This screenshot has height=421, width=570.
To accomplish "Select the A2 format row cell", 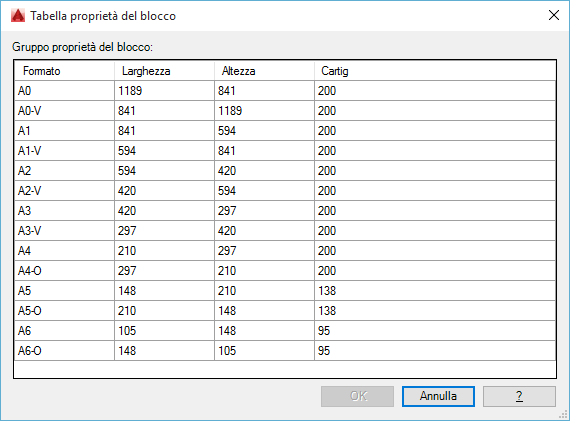I will click(x=64, y=171).
